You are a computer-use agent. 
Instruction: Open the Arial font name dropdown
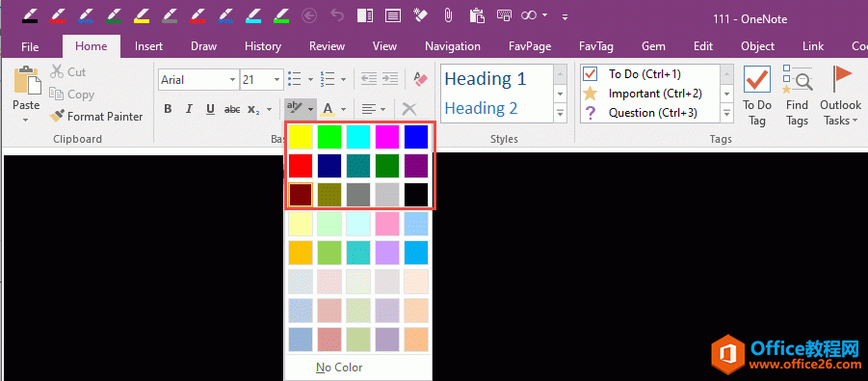(x=232, y=80)
